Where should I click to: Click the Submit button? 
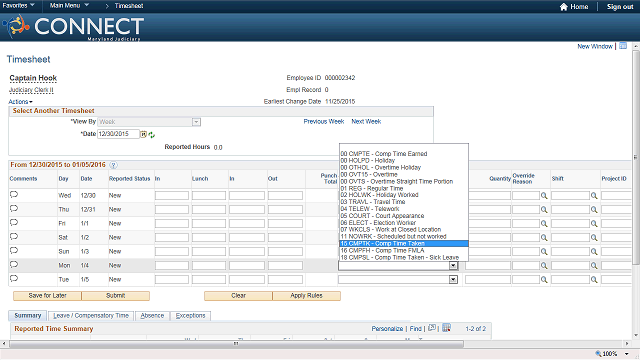point(116,296)
